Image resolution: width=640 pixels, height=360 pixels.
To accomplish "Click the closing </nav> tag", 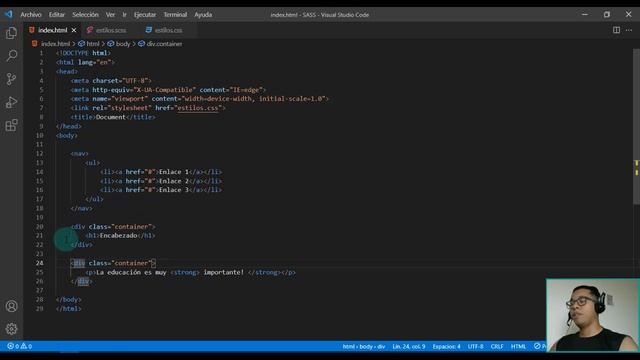I will pos(82,208).
